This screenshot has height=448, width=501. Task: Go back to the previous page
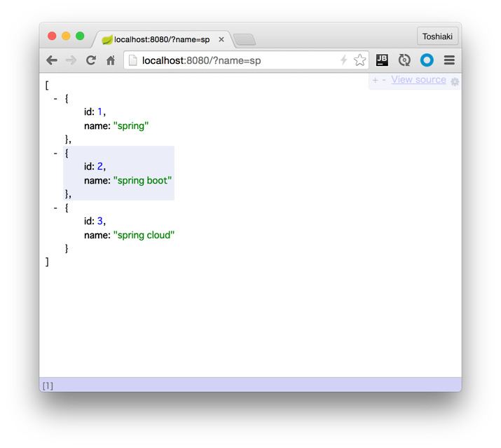[52, 60]
